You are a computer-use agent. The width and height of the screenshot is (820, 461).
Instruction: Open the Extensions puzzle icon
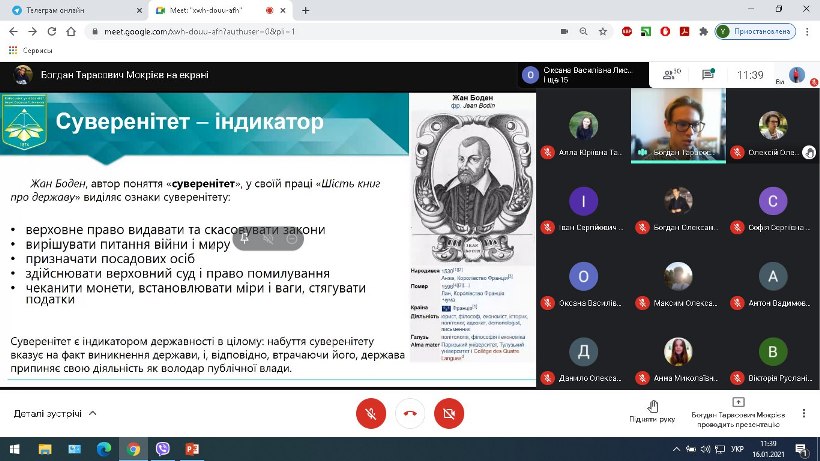(x=703, y=31)
